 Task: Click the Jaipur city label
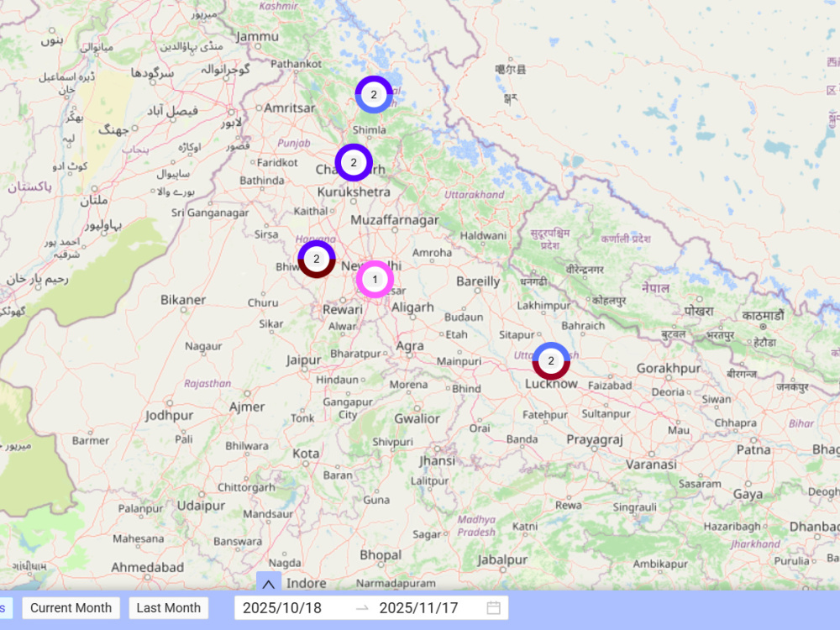click(x=303, y=360)
